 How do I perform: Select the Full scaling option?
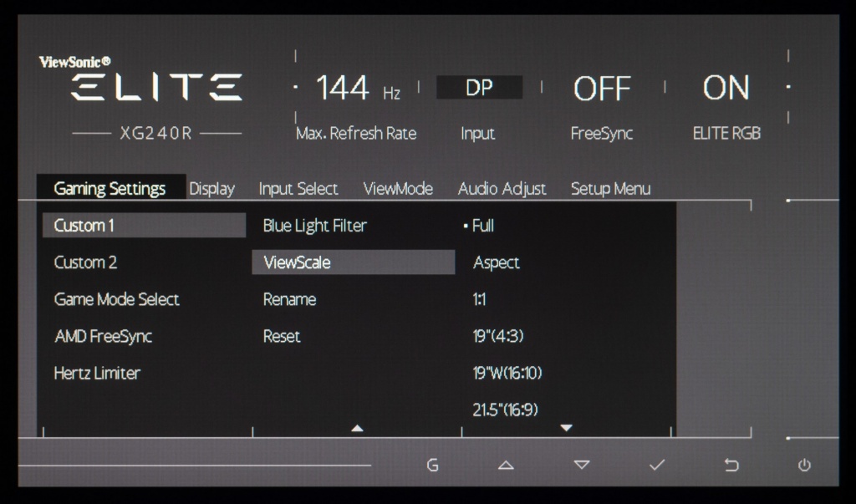pos(482,226)
